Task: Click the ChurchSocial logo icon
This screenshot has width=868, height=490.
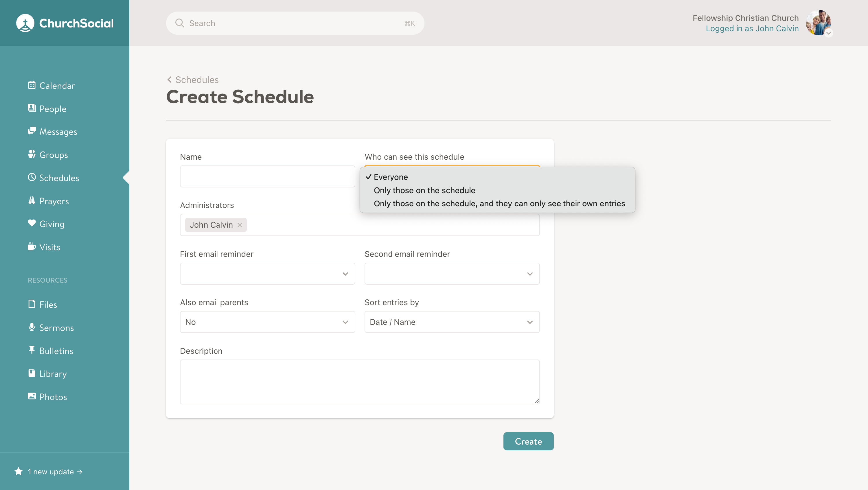Action: tap(25, 23)
